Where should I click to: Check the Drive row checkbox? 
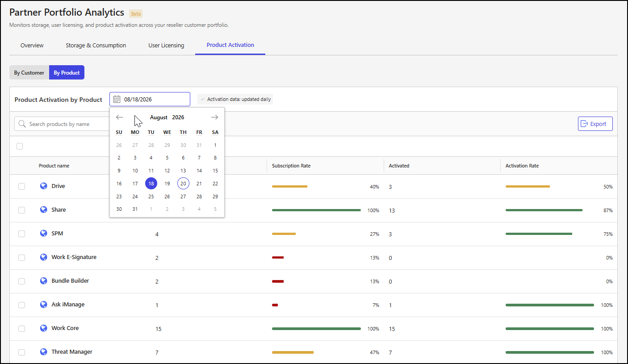pyautogui.click(x=21, y=187)
